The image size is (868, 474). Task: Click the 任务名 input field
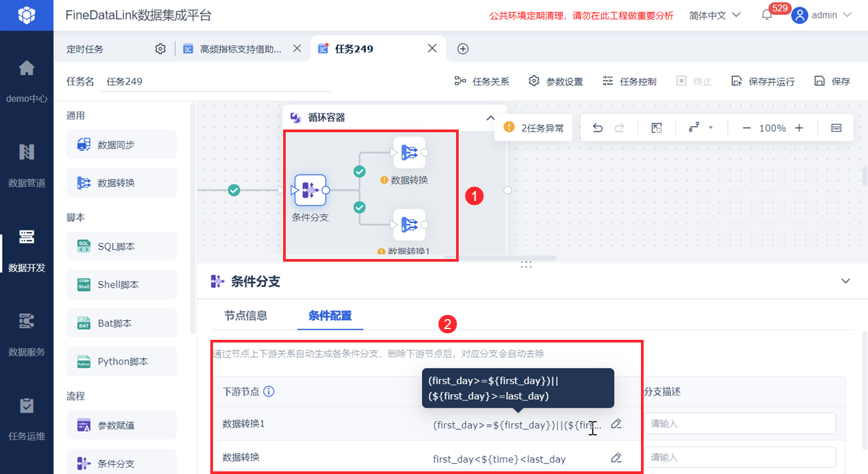(x=215, y=81)
